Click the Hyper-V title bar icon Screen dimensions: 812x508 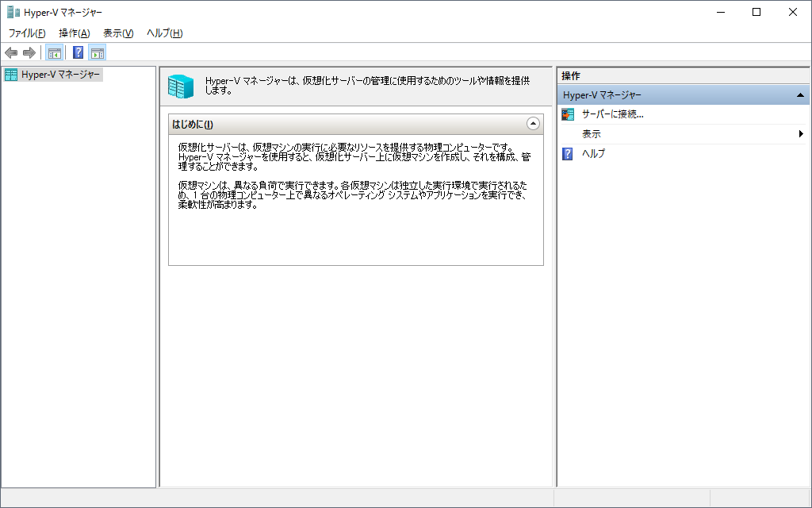(13, 12)
